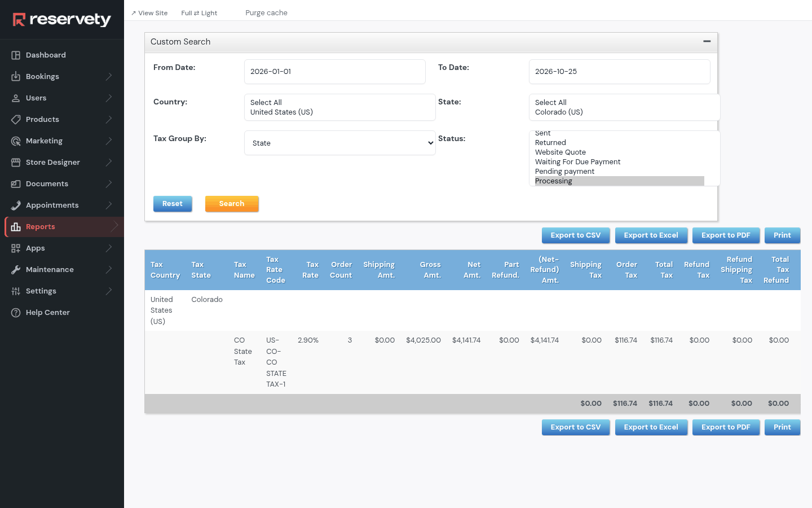Viewport: 812px width, 508px height.
Task: Click the Apps grid icon
Action: coord(16,248)
